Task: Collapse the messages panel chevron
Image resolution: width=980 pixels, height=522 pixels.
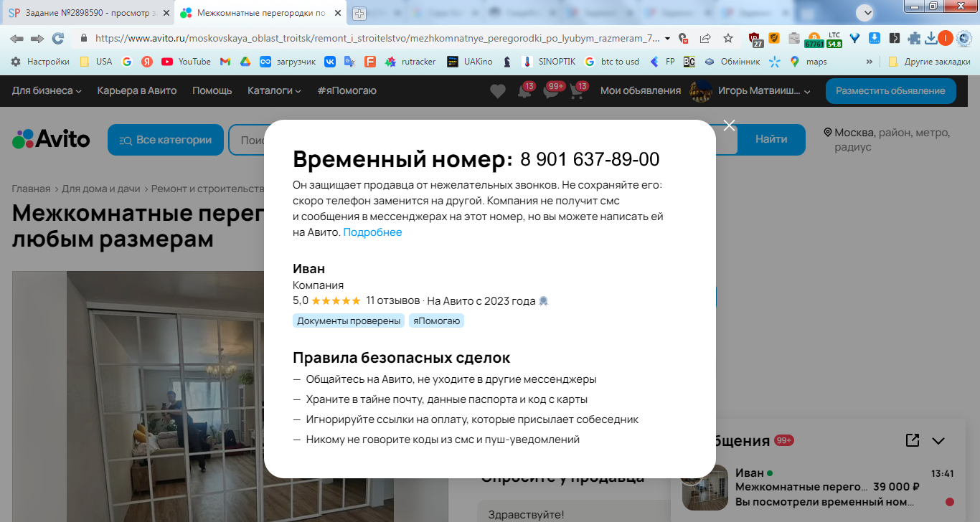Action: tap(938, 441)
